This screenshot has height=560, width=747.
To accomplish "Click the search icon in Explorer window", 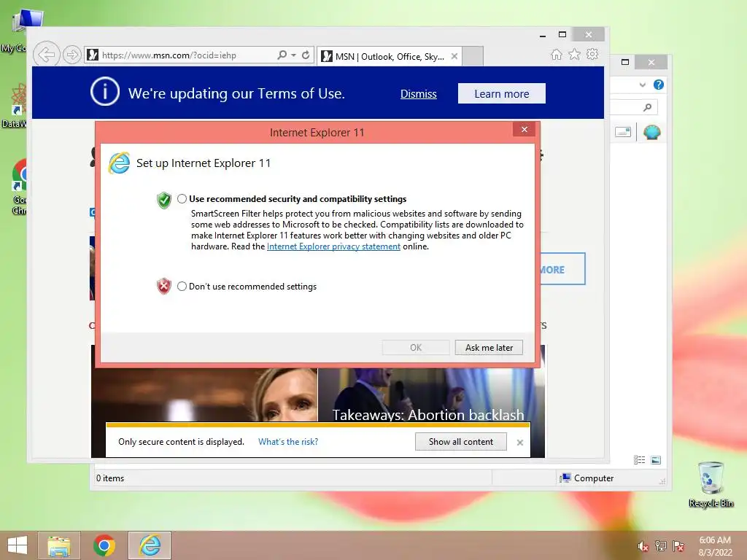I will click(647, 107).
